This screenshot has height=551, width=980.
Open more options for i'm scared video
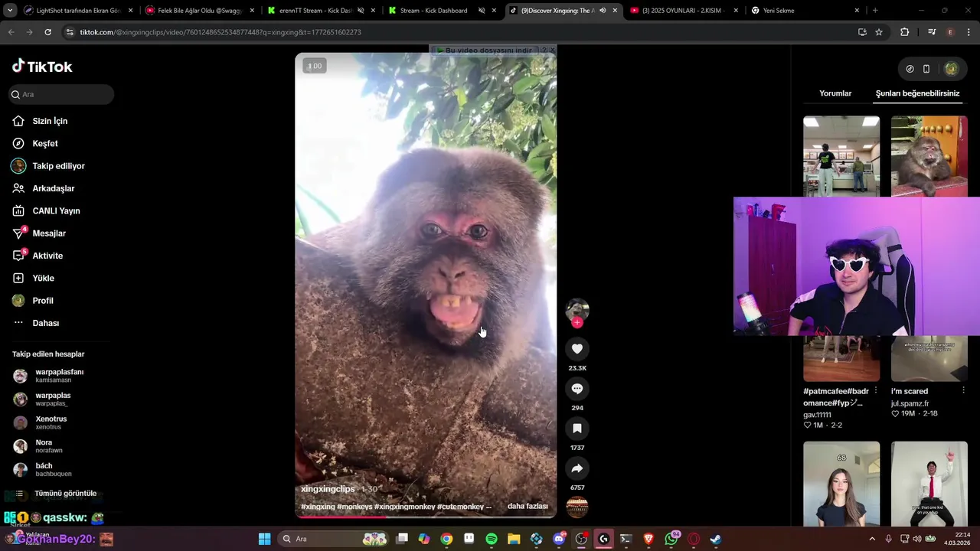[963, 391]
